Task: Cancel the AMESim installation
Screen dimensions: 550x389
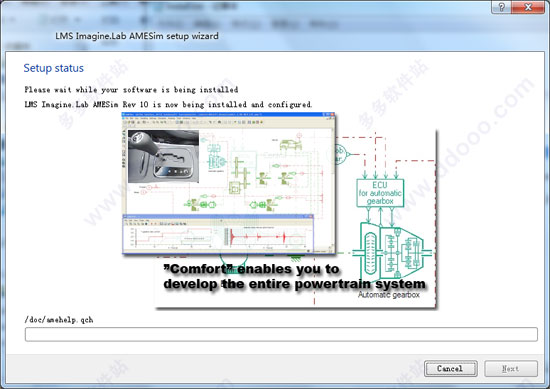Action: click(450, 368)
